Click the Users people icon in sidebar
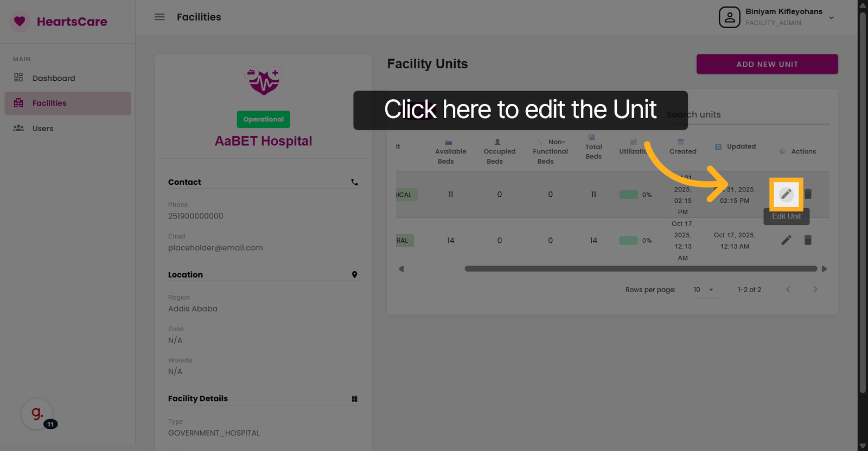Screen dimensions: 868x451 [18, 128]
